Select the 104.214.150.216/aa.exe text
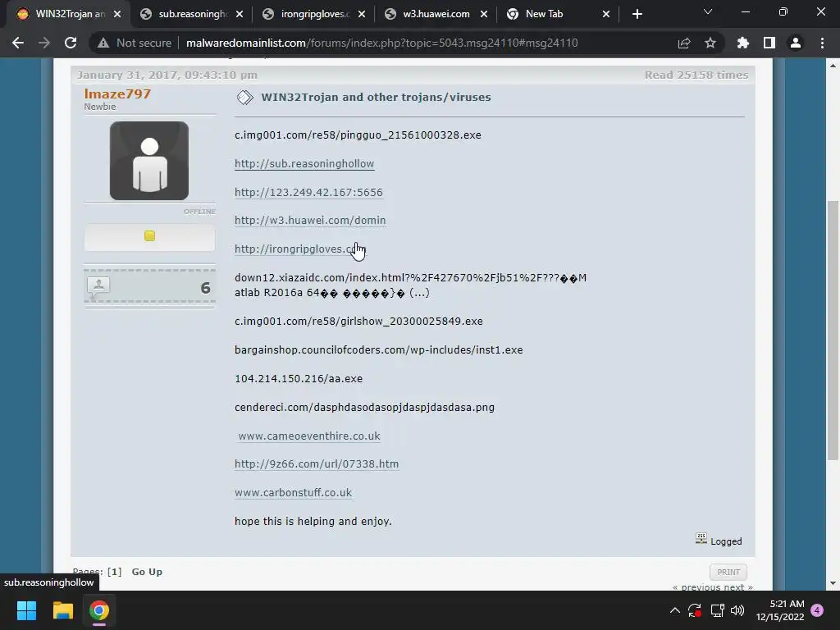This screenshot has width=840, height=630. [x=299, y=379]
